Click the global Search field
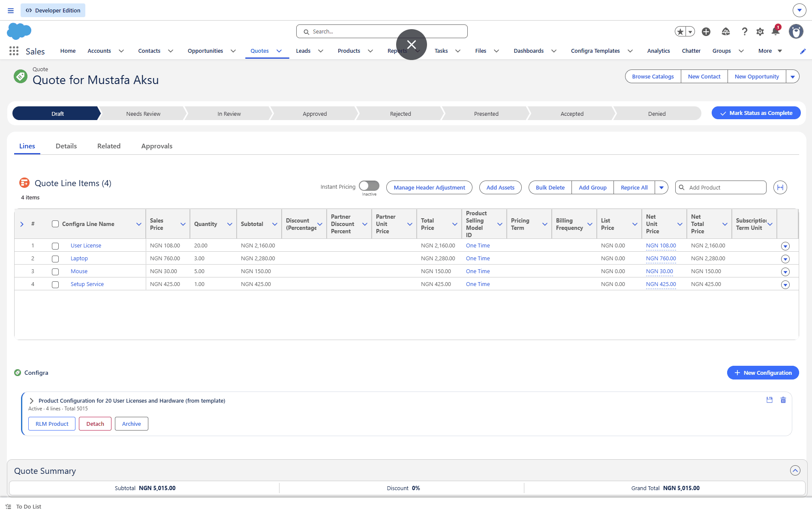The height and width of the screenshot is (512, 812). click(x=382, y=31)
